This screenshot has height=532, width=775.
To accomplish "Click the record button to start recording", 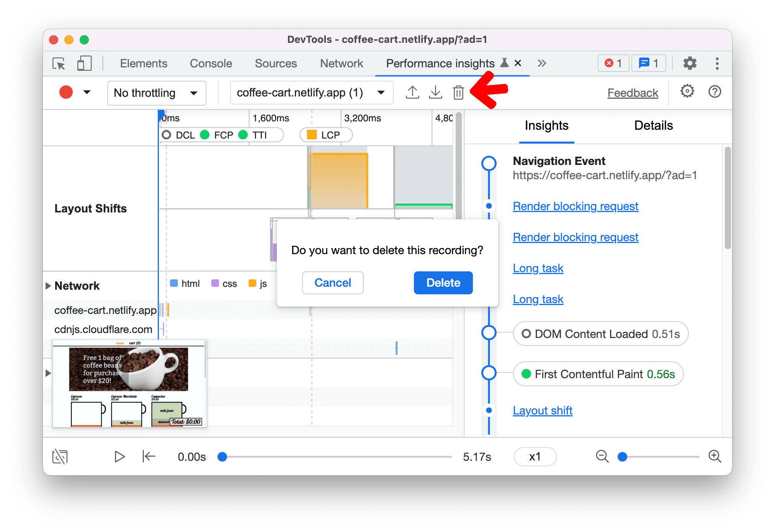I will click(67, 92).
